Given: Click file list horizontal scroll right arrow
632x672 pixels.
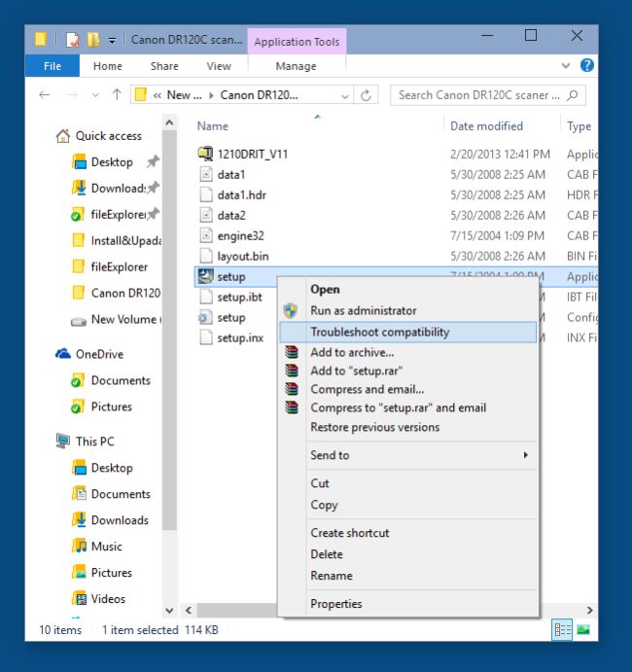Looking at the screenshot, I should [590, 610].
